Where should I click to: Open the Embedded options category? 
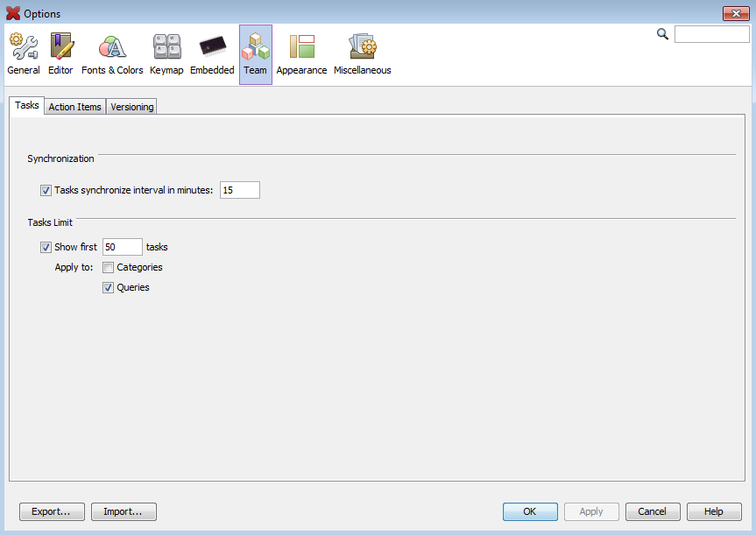(212, 54)
